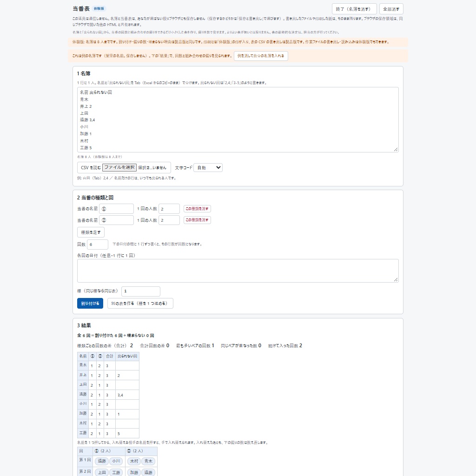Screen dimensions: 476x476
Task: Click the 3 結果 section heading
Action: [x=84, y=325]
